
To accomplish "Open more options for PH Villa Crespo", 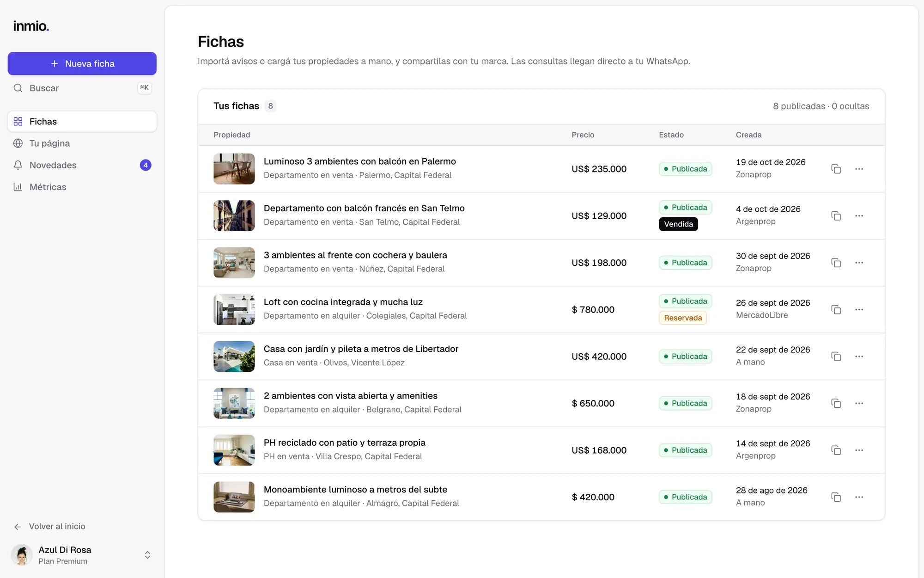I will [859, 450].
